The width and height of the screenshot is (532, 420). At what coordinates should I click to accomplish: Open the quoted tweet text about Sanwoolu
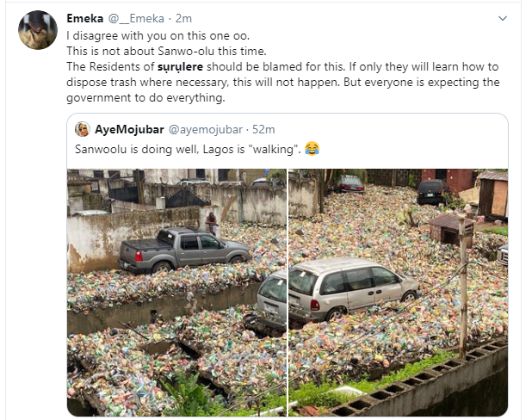[188, 149]
